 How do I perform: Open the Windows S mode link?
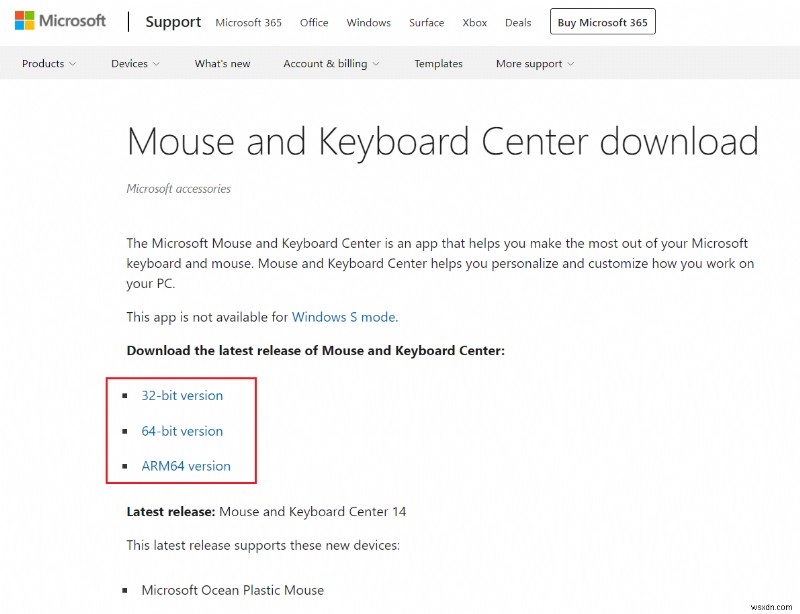(x=342, y=316)
